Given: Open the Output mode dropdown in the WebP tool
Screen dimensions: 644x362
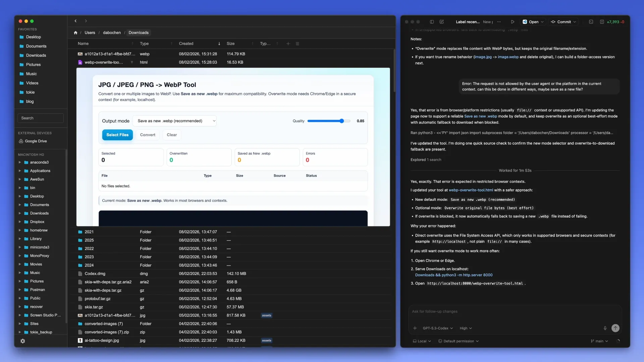Looking at the screenshot, I should (175, 121).
